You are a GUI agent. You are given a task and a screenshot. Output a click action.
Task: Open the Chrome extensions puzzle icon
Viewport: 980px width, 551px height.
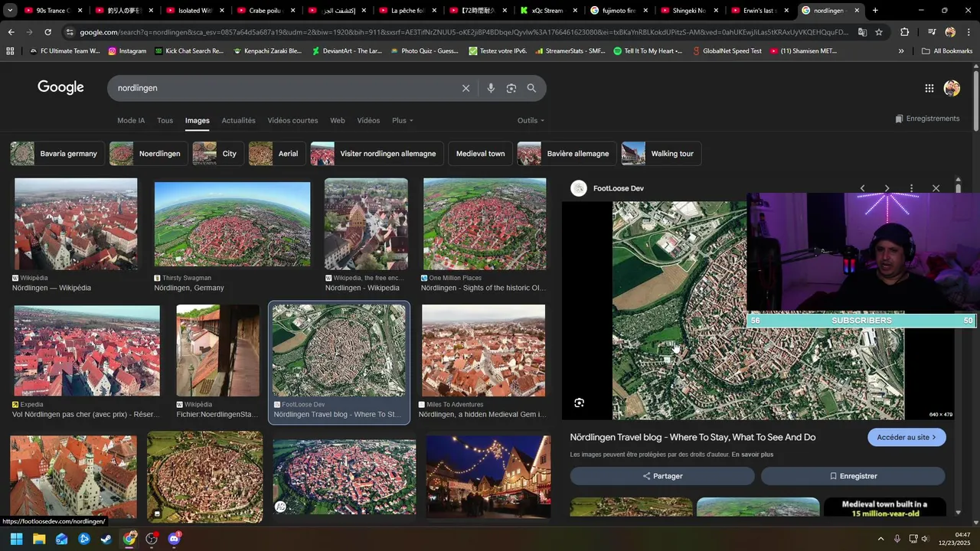[904, 32]
